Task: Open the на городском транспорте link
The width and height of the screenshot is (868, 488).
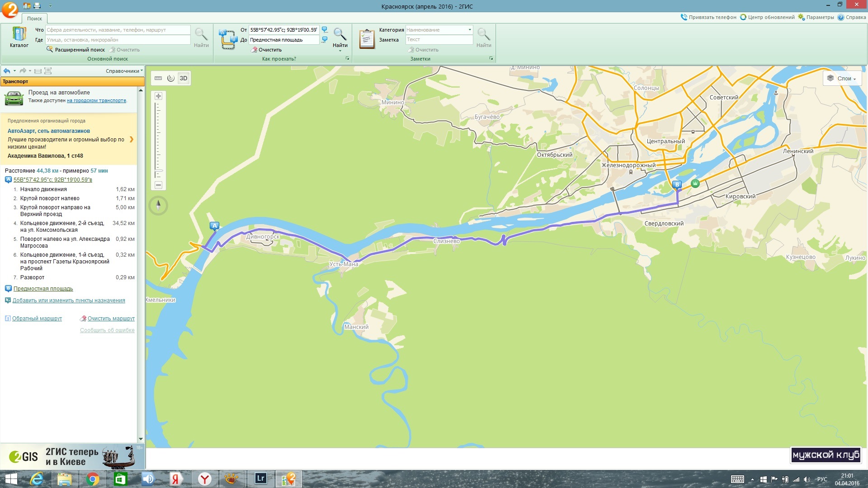Action: tap(96, 101)
